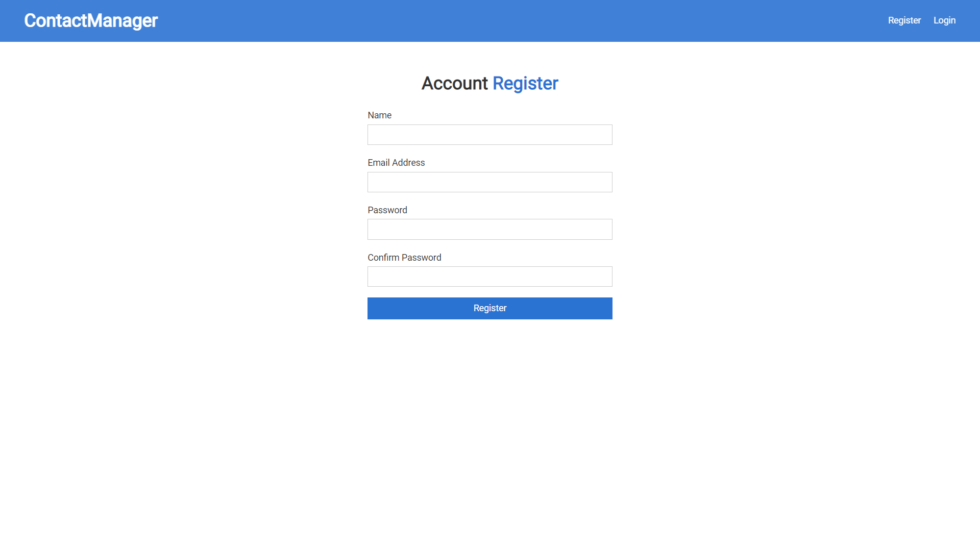980x551 pixels.
Task: Click the Account Register page heading
Action: pyautogui.click(x=489, y=83)
